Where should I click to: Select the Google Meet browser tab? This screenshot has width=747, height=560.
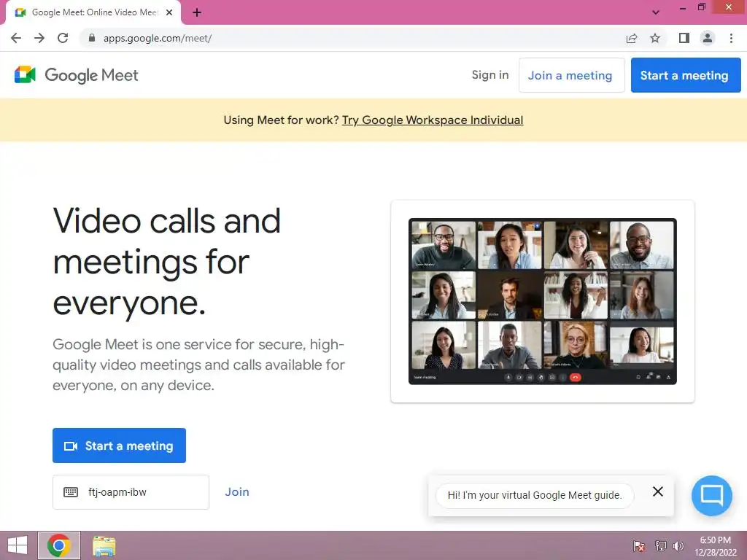pos(94,12)
